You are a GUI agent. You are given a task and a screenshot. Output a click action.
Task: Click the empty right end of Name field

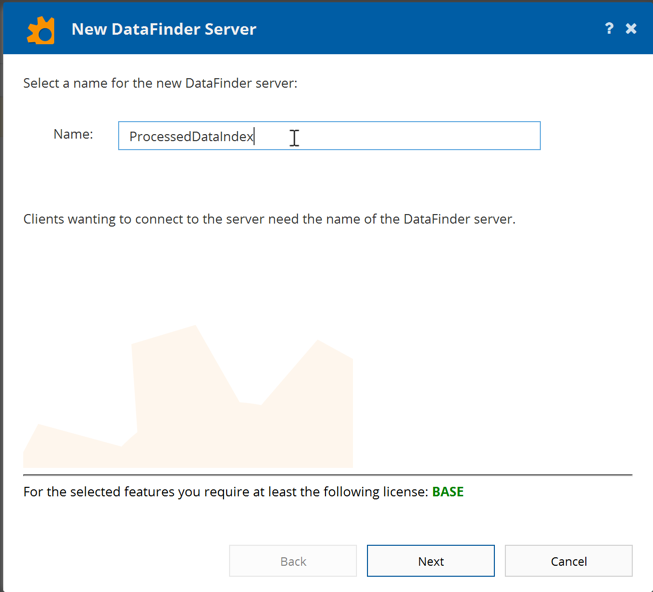[x=480, y=136]
